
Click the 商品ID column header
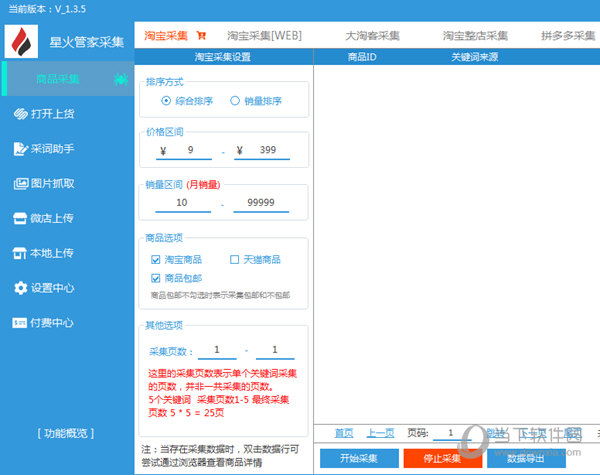click(362, 57)
